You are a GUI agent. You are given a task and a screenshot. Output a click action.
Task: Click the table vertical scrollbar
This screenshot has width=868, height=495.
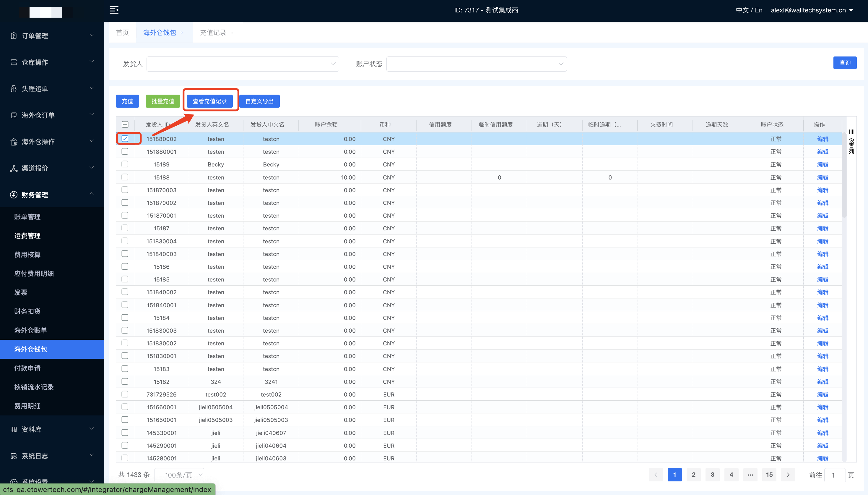point(844,175)
